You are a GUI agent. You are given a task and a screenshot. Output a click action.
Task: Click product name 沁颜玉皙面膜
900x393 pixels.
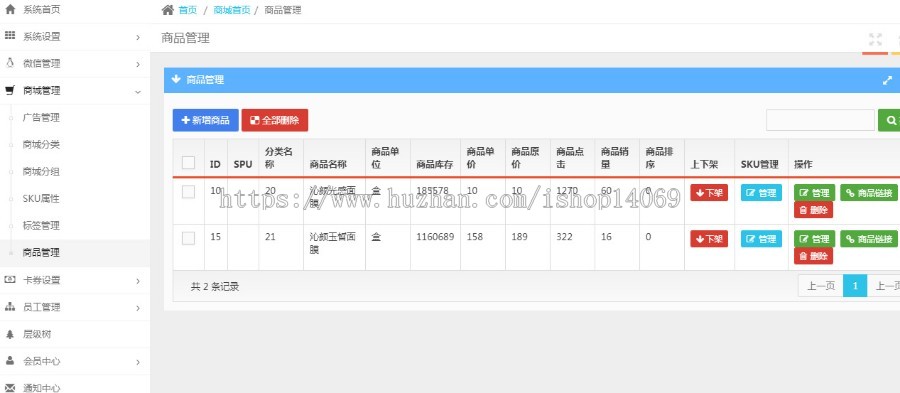pos(333,243)
